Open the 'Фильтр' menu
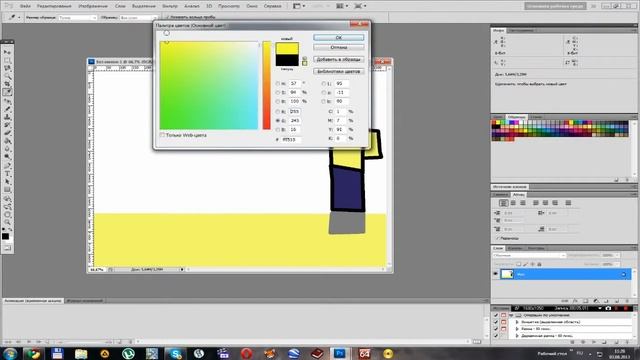The height and width of the screenshot is (360, 640). point(170,6)
